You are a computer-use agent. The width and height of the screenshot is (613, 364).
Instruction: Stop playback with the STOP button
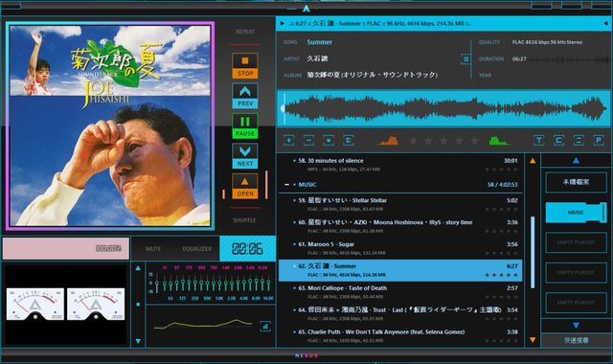click(x=245, y=66)
